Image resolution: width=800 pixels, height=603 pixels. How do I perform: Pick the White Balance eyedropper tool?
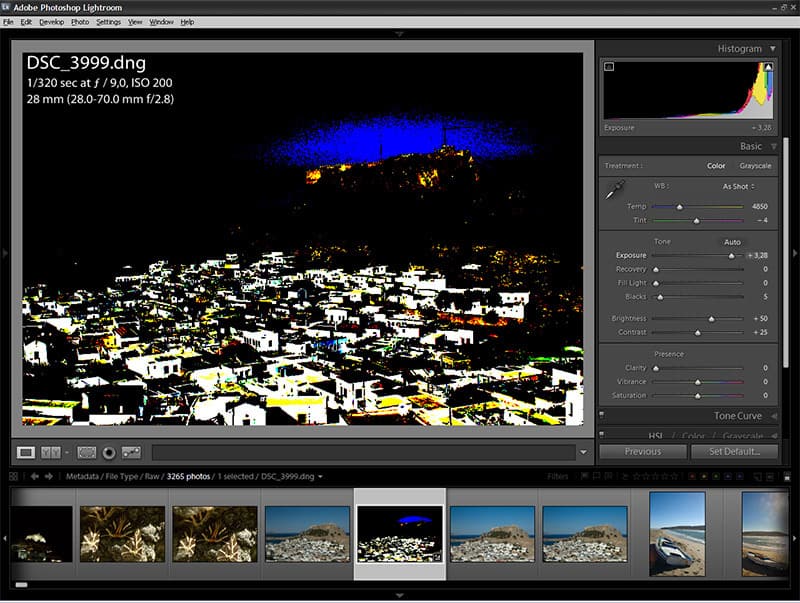[615, 188]
